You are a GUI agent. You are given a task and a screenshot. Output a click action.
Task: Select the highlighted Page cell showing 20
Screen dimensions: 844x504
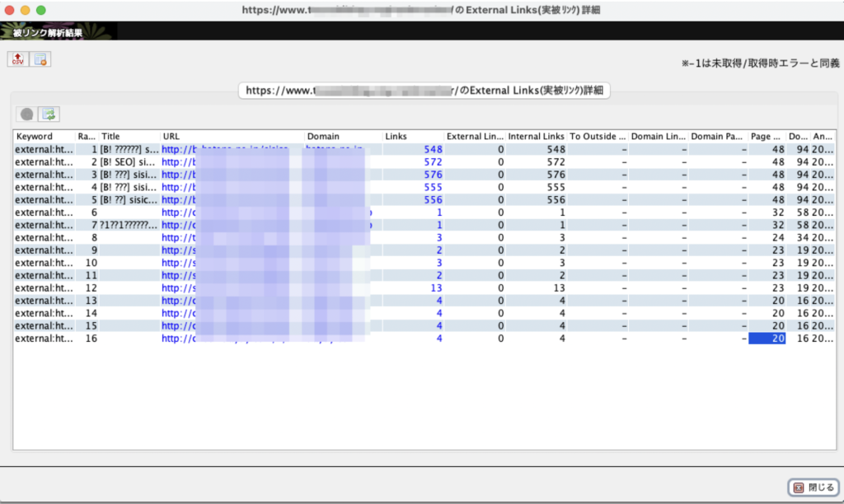click(x=767, y=338)
